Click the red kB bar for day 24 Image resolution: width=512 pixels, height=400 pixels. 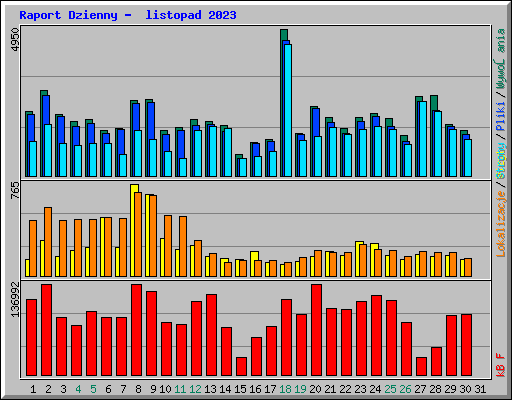pos(376,335)
